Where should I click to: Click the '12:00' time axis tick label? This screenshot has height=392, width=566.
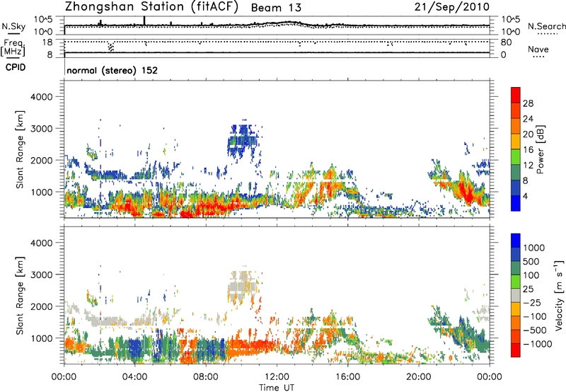[x=277, y=377]
